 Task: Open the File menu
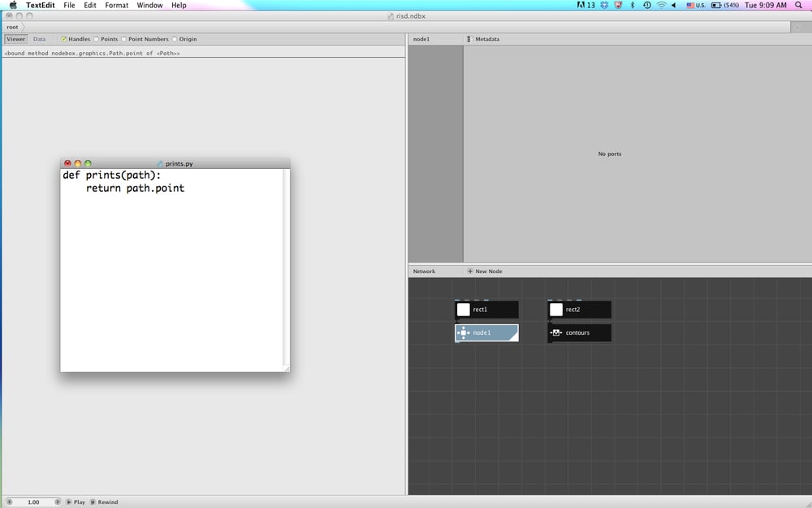click(x=69, y=5)
